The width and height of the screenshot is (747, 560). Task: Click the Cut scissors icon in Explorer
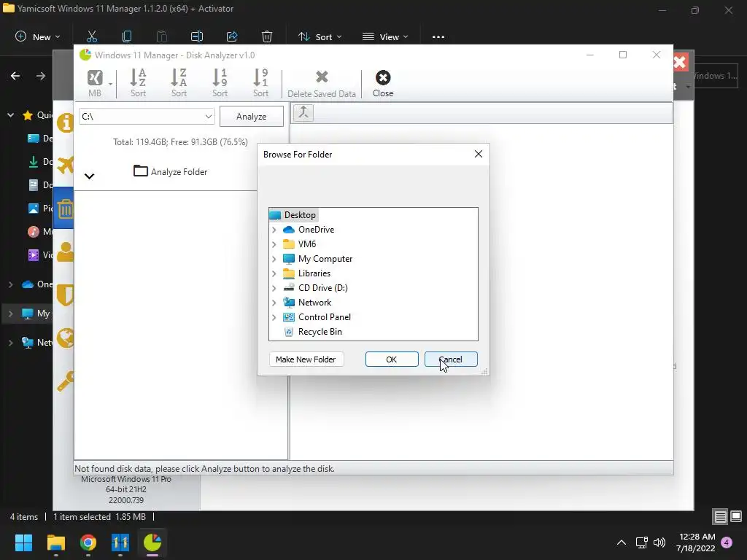(92, 36)
